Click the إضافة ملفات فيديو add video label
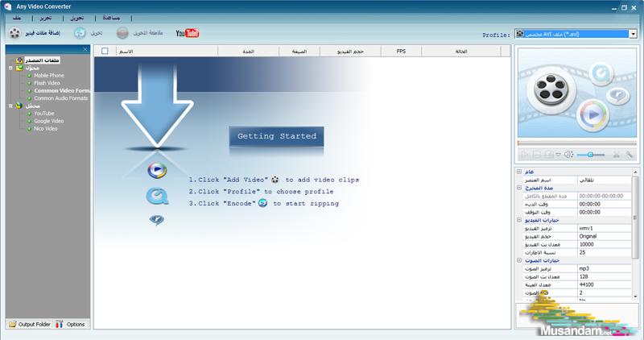This screenshot has height=340, width=644. (43, 33)
